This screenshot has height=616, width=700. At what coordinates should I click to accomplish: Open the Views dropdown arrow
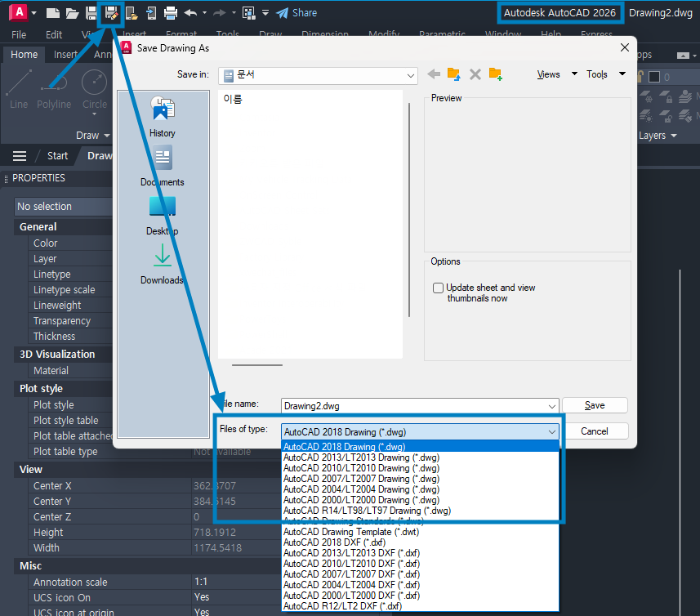click(574, 74)
